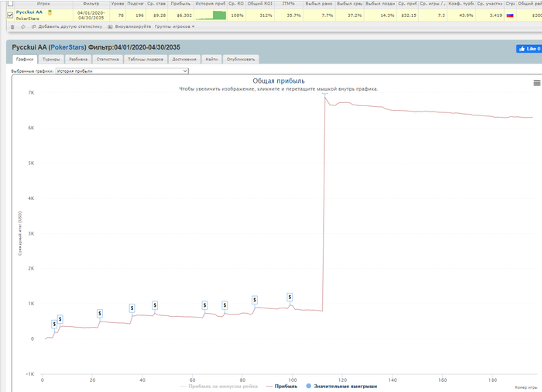542x392 pixels.
Task: Uncheck the Pycckui AA row checkbox
Action: 10,15
